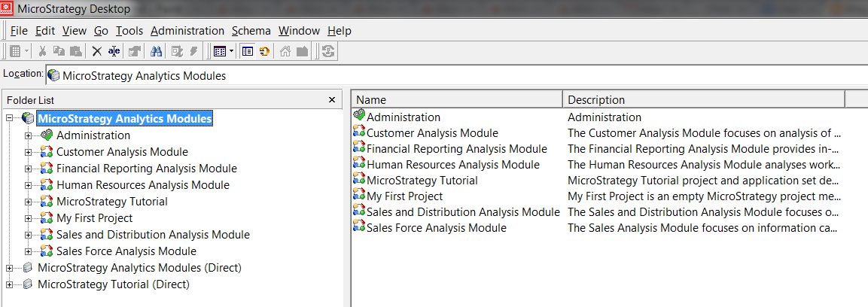868x307 pixels.
Task: Select My First Project in Folder List
Action: [94, 218]
